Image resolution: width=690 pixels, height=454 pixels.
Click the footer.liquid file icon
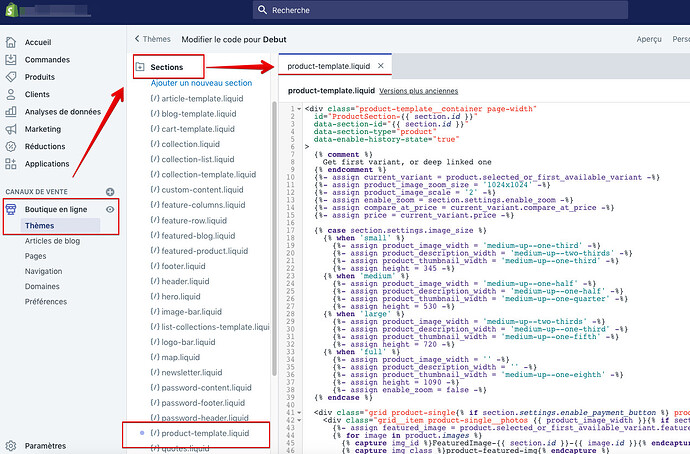pos(154,266)
